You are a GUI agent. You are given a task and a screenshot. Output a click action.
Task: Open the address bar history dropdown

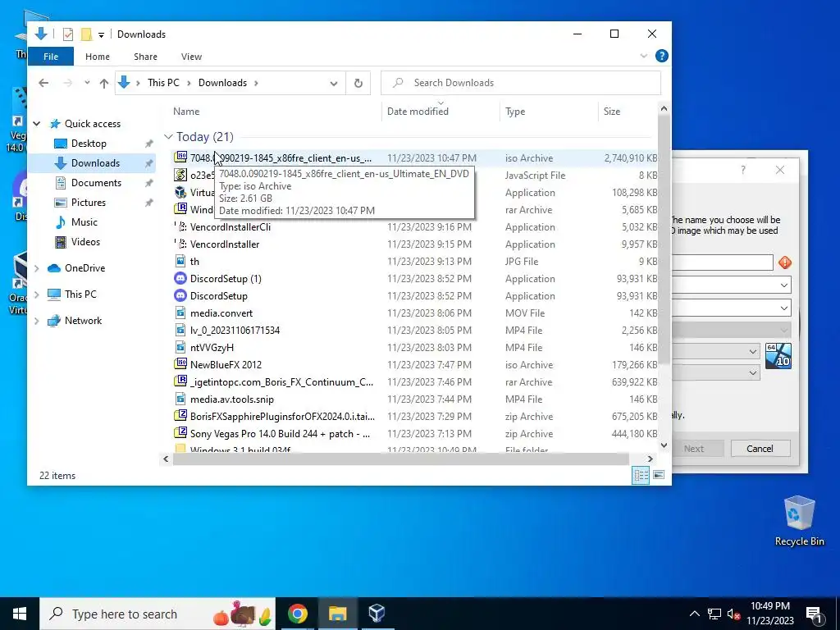pyautogui.click(x=333, y=83)
